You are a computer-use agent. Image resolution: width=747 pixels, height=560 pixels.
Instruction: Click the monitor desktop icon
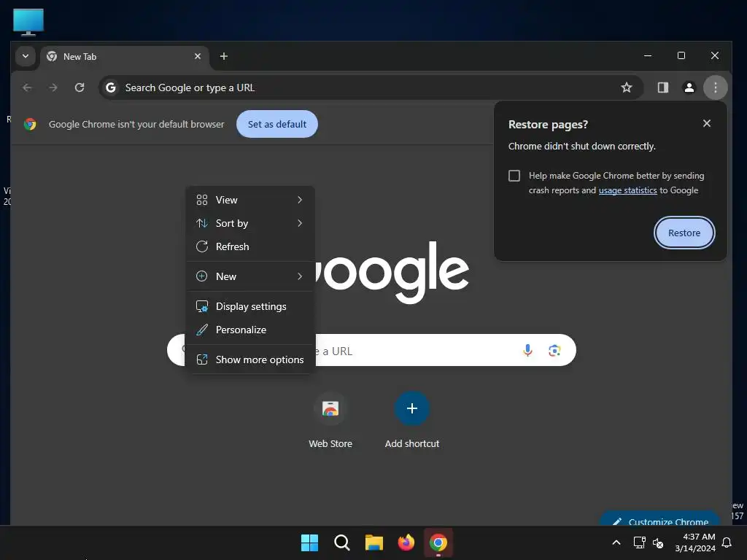[28, 22]
